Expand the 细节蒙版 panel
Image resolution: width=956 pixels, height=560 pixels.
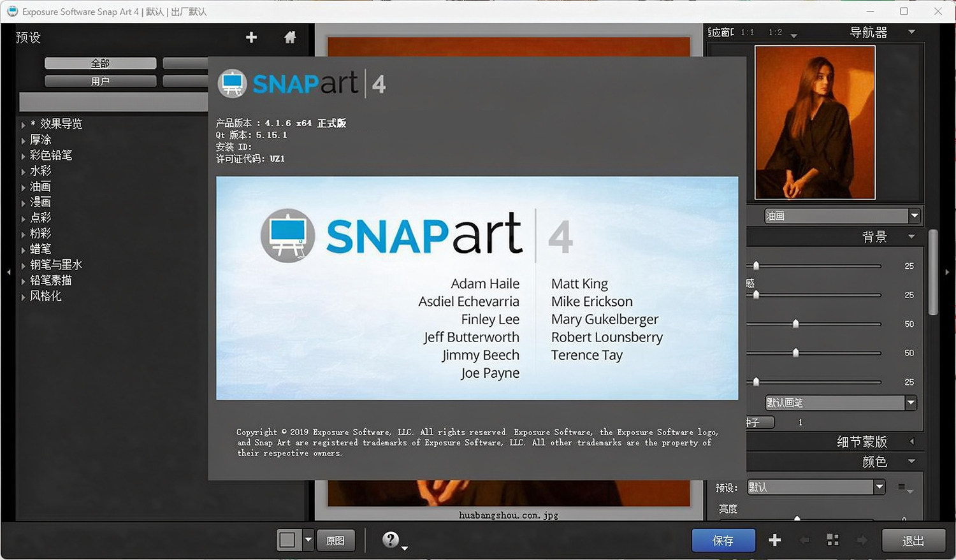click(912, 442)
